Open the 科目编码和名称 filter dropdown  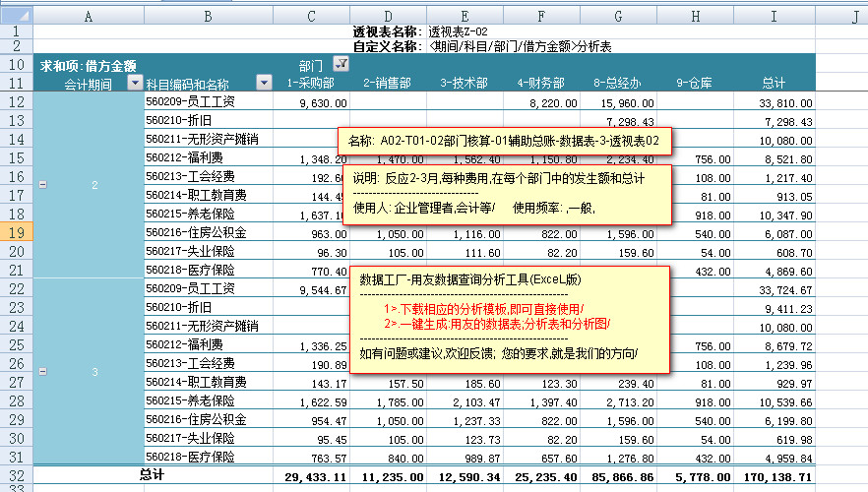click(x=264, y=84)
